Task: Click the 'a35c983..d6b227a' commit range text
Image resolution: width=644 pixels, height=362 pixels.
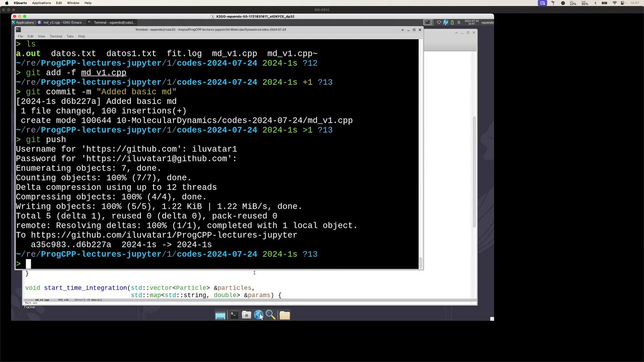Action: (x=71, y=245)
